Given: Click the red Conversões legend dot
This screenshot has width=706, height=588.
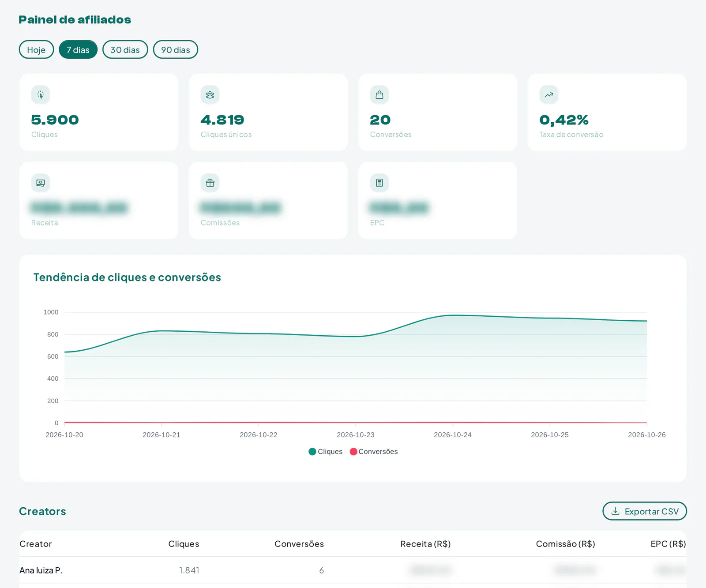Looking at the screenshot, I should coord(353,452).
